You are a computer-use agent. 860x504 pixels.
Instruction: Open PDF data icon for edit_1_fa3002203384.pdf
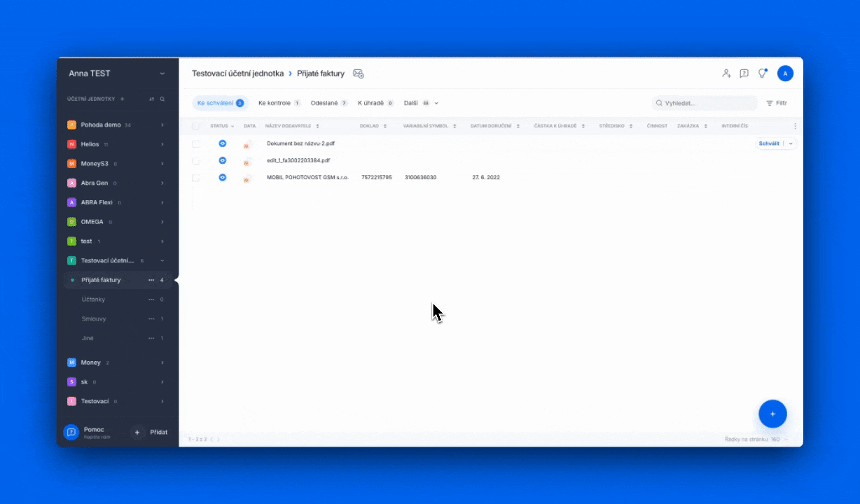(x=247, y=162)
